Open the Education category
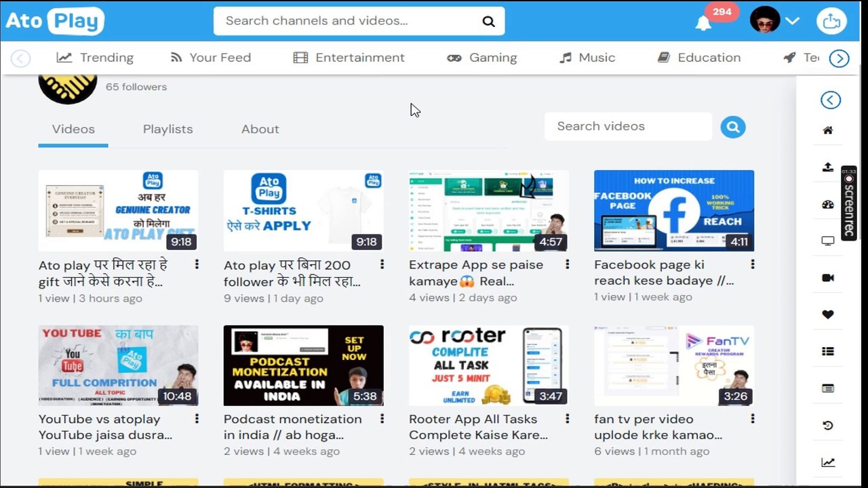868x488 pixels. click(x=699, y=58)
